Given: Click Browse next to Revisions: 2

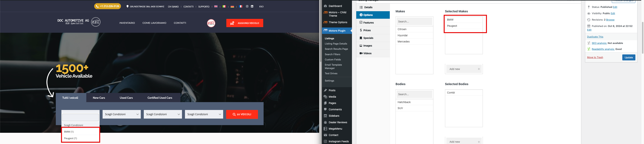Looking at the screenshot, I should tap(610, 20).
